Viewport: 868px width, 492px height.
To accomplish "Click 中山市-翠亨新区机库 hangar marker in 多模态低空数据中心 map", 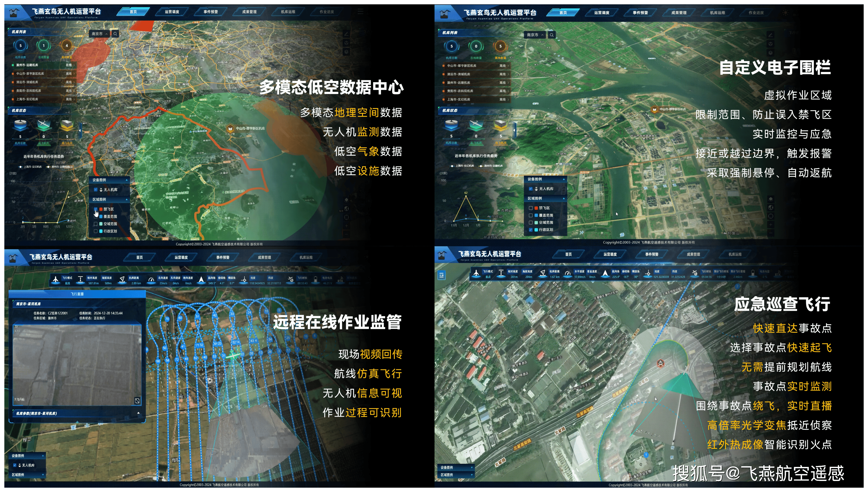I will click(230, 129).
